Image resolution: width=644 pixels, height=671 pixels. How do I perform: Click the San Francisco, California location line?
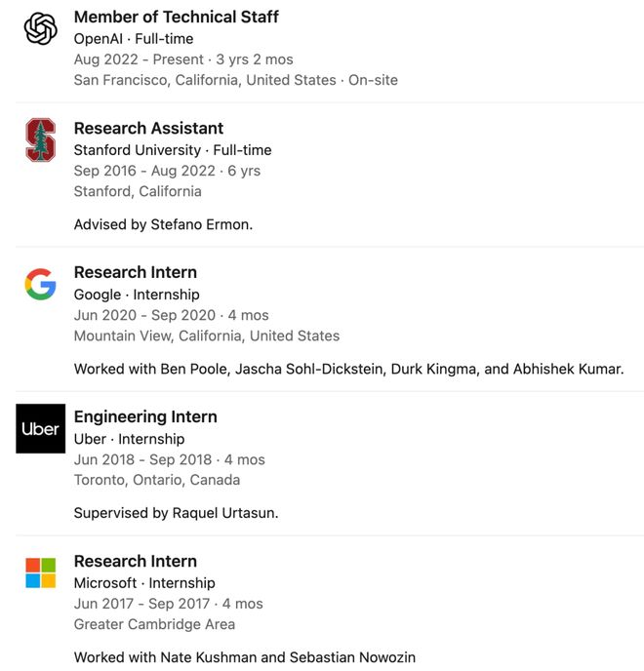235,80
